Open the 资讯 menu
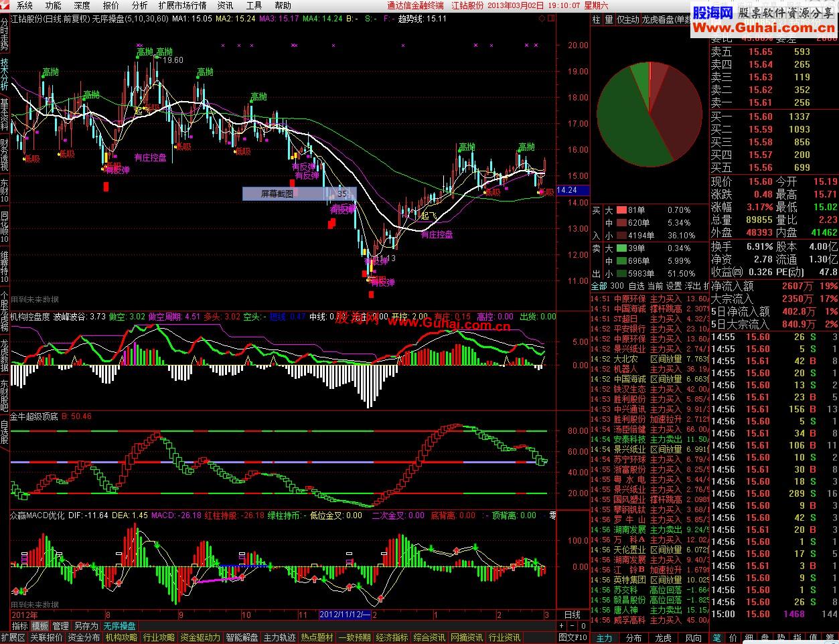Viewport: 839px width, 644px height. (x=225, y=5)
